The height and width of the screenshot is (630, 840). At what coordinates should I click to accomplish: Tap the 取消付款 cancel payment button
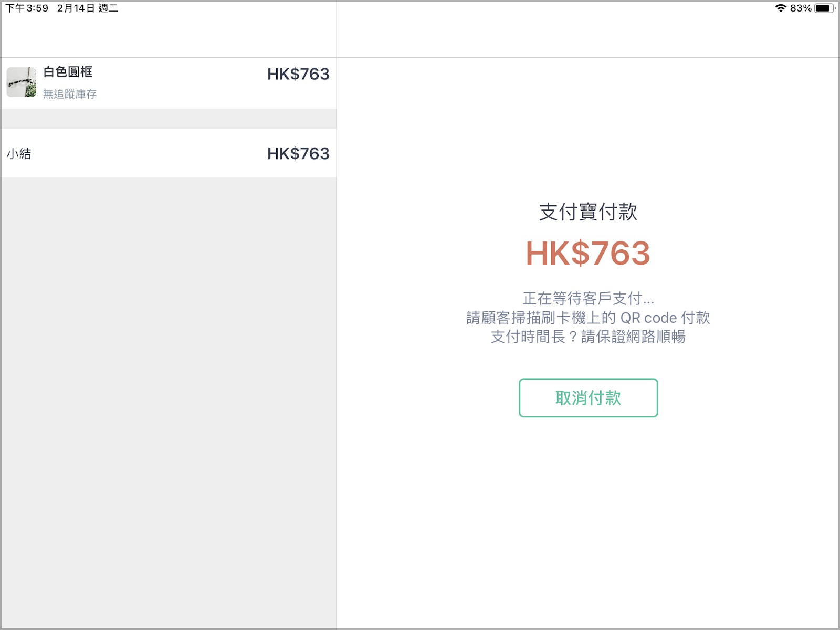[x=588, y=398]
